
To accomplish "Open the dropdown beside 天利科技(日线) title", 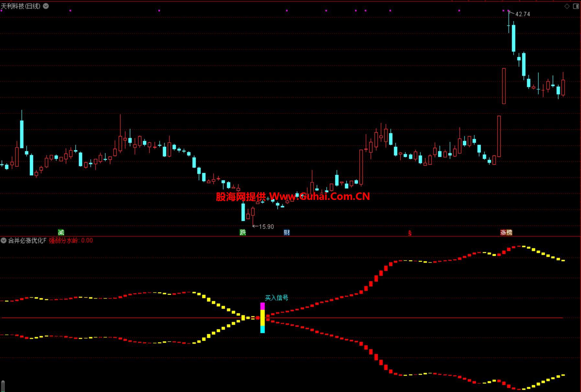I will (46, 6).
